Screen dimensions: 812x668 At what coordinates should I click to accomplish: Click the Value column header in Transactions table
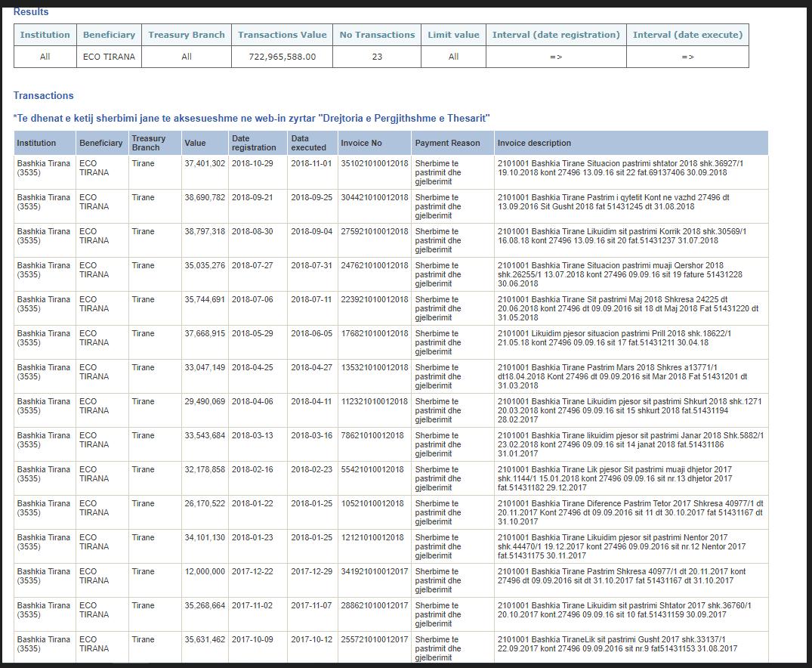tap(195, 143)
